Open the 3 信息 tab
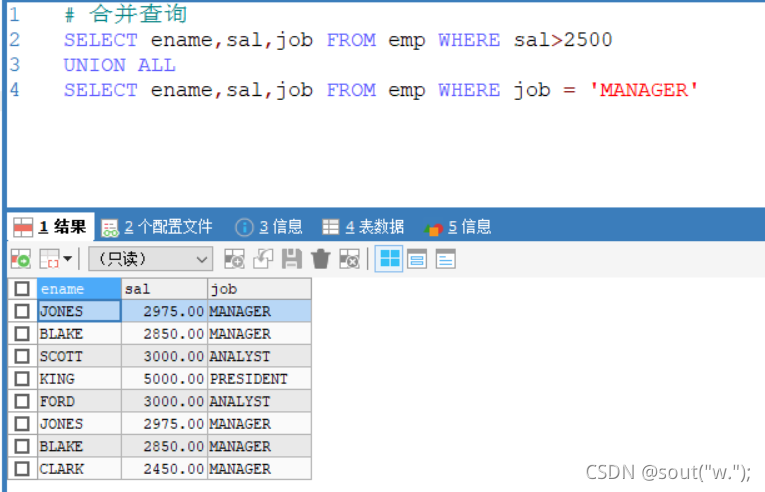The image size is (765, 492). 269,227
